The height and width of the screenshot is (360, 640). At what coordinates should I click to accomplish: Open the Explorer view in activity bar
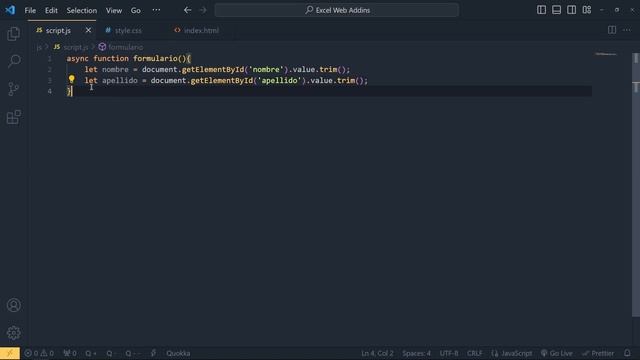(13, 33)
